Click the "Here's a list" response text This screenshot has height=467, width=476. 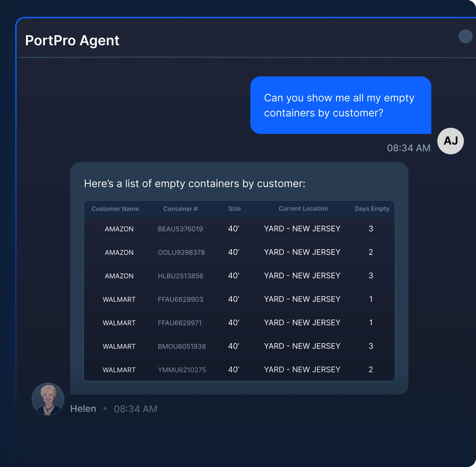click(195, 183)
